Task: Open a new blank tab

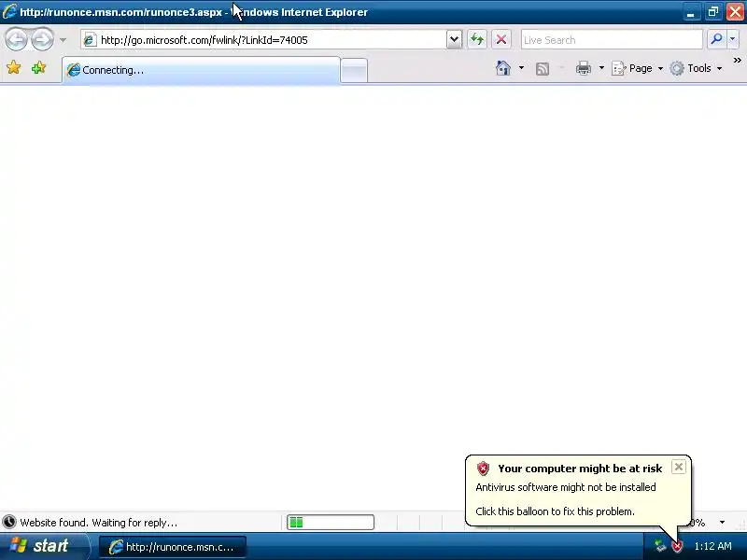Action: click(354, 71)
